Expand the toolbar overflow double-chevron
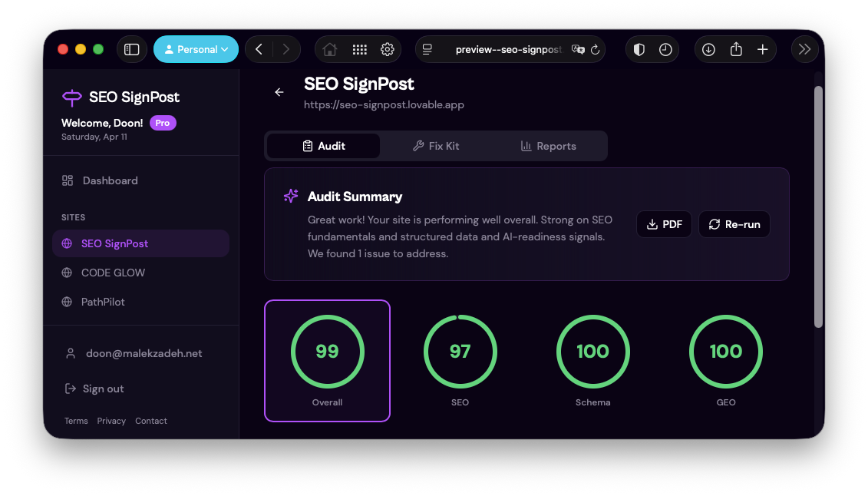 pos(804,49)
